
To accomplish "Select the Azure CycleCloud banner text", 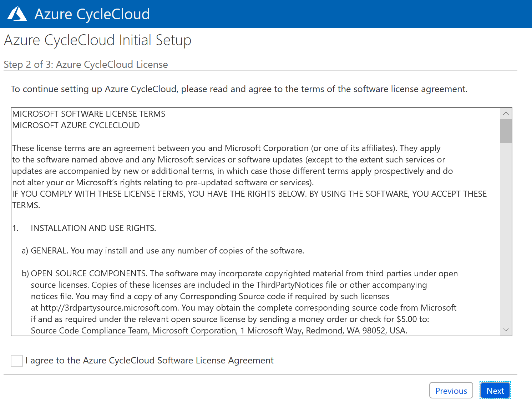I will pyautogui.click(x=92, y=14).
